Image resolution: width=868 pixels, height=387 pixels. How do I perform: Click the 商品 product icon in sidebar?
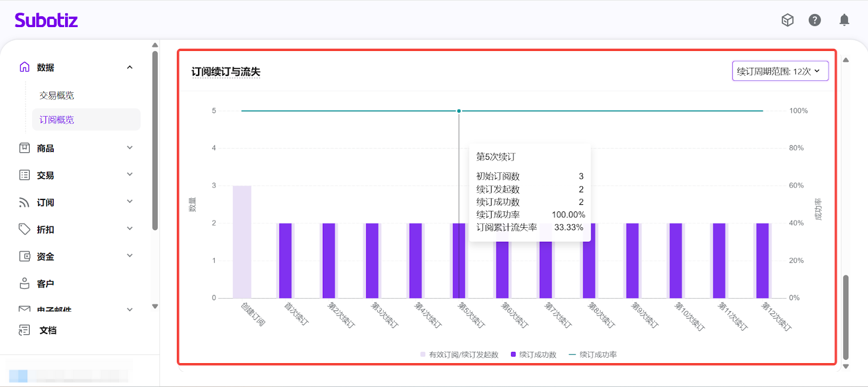click(x=24, y=148)
